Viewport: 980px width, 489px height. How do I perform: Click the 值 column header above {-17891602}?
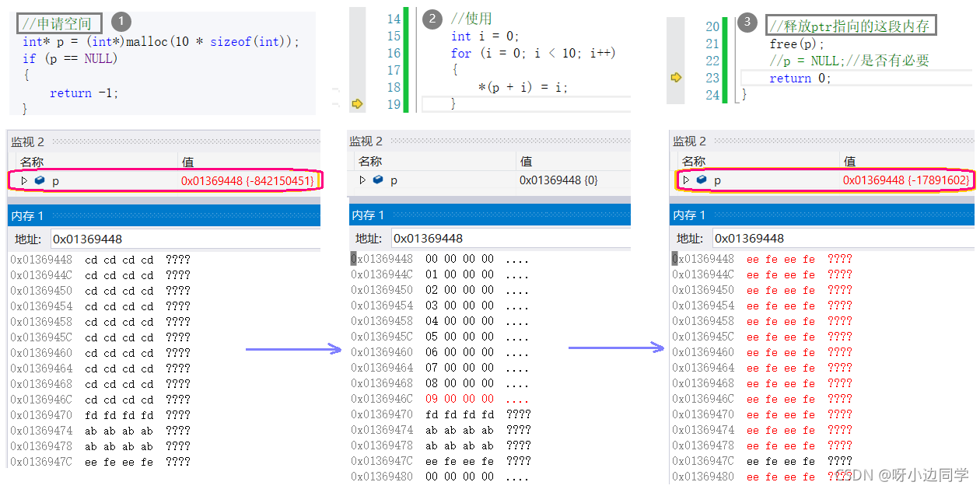(850, 162)
